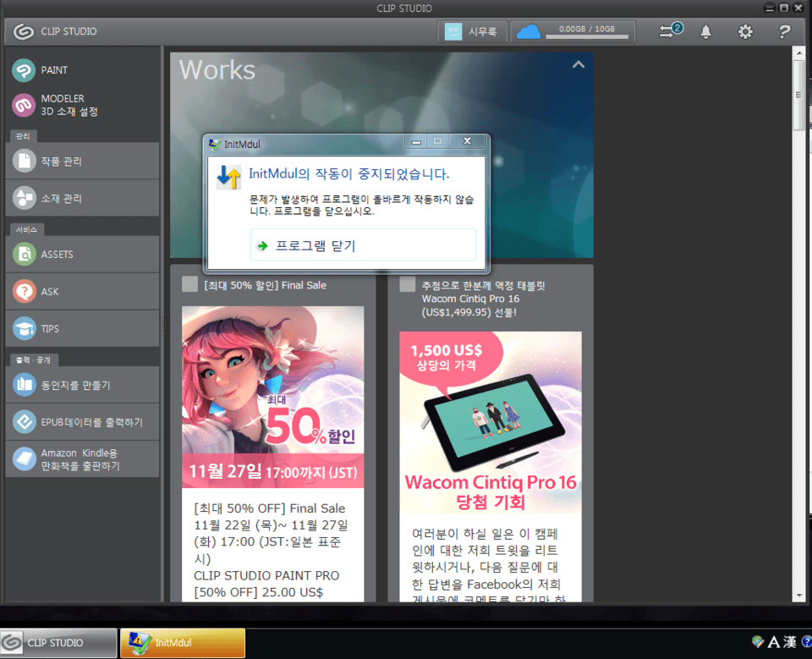The width and height of the screenshot is (812, 659).
Task: Click the text 'InitMdul의 작동이 중지되었습니다.'
Action: pos(348,173)
